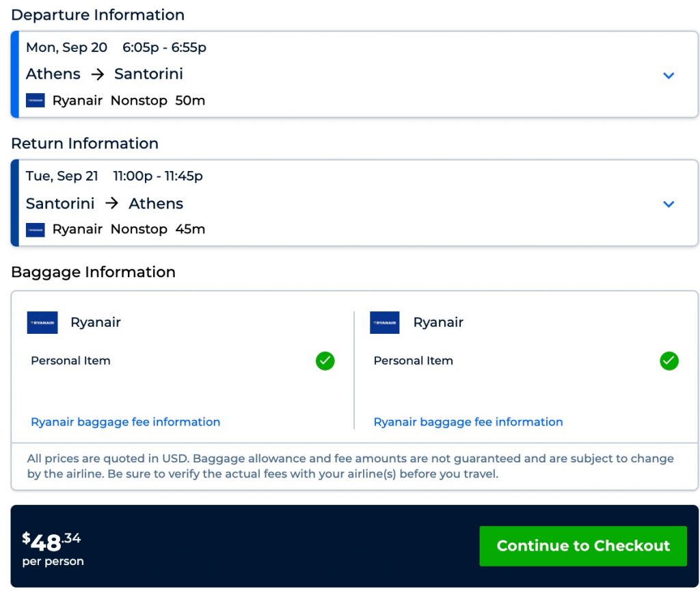
Task: Click the USD baggage disclaimer text
Action: (350, 466)
